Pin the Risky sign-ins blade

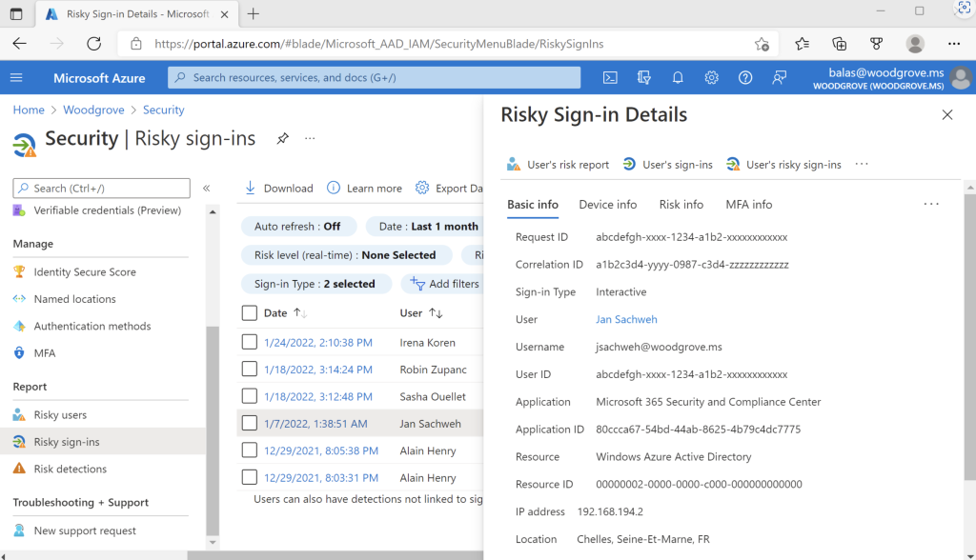click(x=282, y=138)
